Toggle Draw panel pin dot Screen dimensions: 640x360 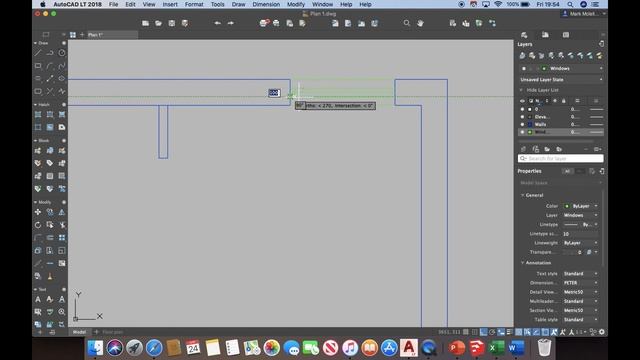(64, 43)
